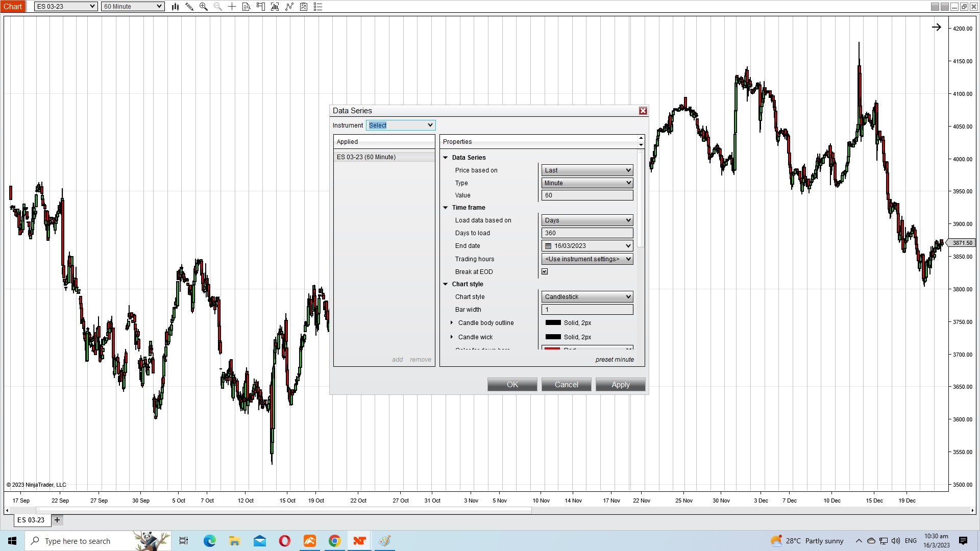Expand the Candle body outline property

452,323
